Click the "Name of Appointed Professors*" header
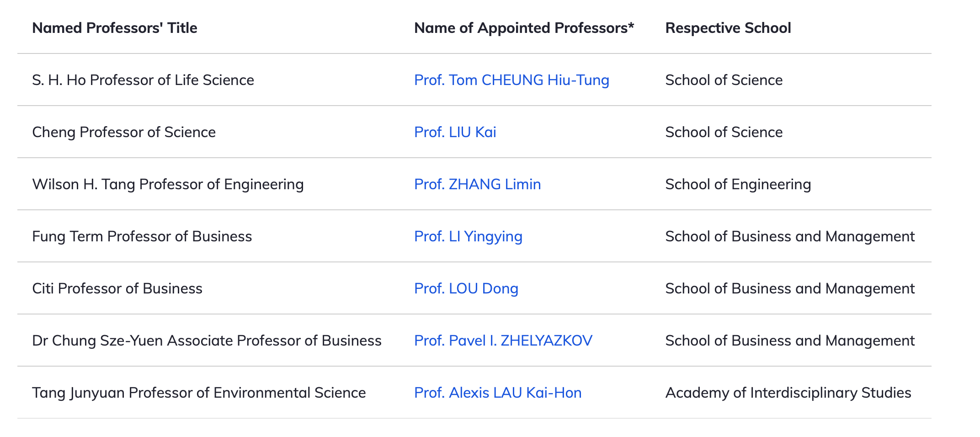 pyautogui.click(x=524, y=28)
